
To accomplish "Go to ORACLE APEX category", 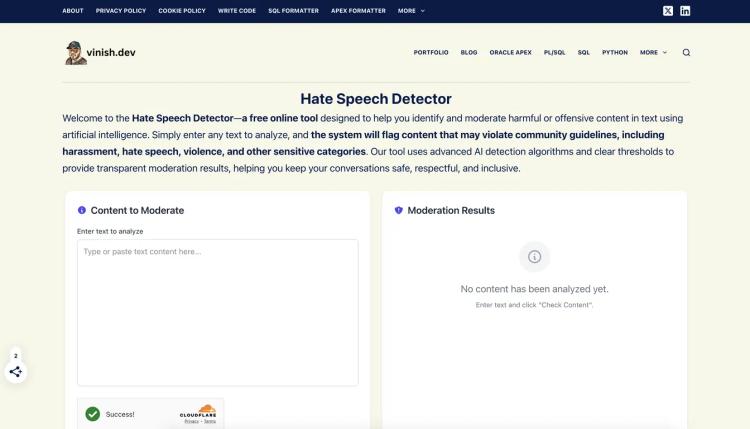I will 510,53.
